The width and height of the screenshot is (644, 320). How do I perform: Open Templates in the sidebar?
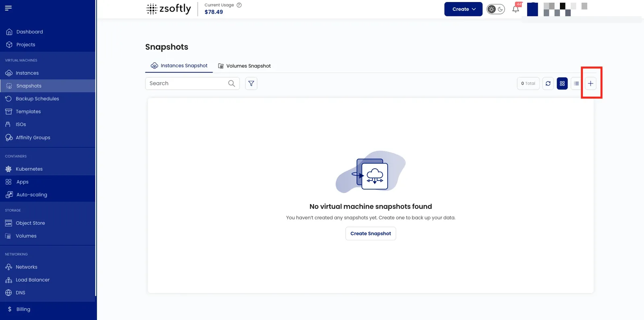[x=47, y=111]
